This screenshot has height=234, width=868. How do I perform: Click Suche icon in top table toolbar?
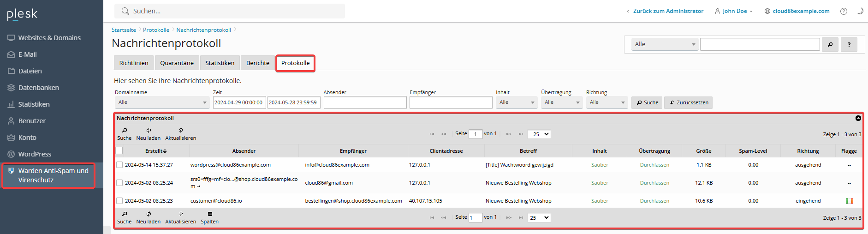click(124, 134)
